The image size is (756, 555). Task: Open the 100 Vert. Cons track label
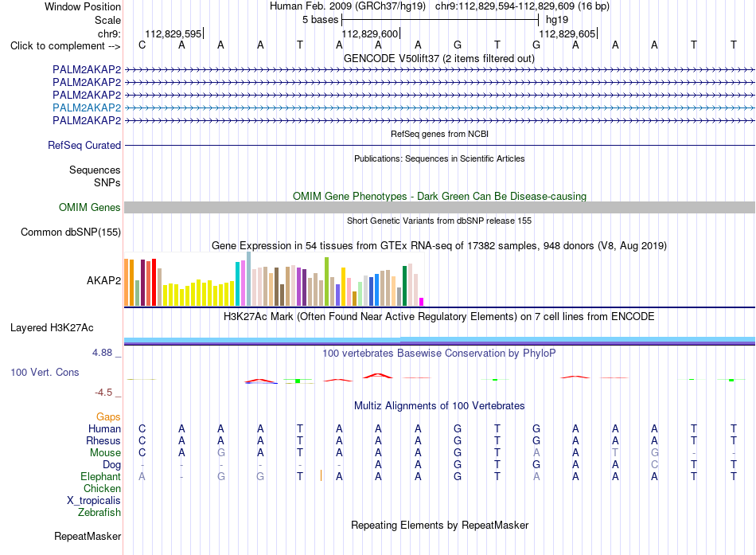[x=45, y=372]
